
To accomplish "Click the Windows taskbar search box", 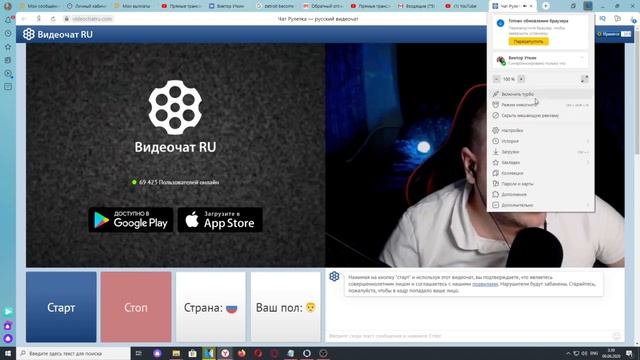I will [x=73, y=353].
